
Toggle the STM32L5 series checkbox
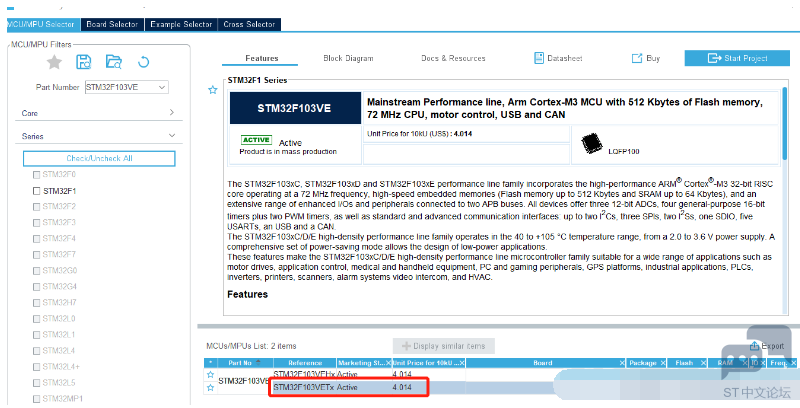click(x=36, y=382)
